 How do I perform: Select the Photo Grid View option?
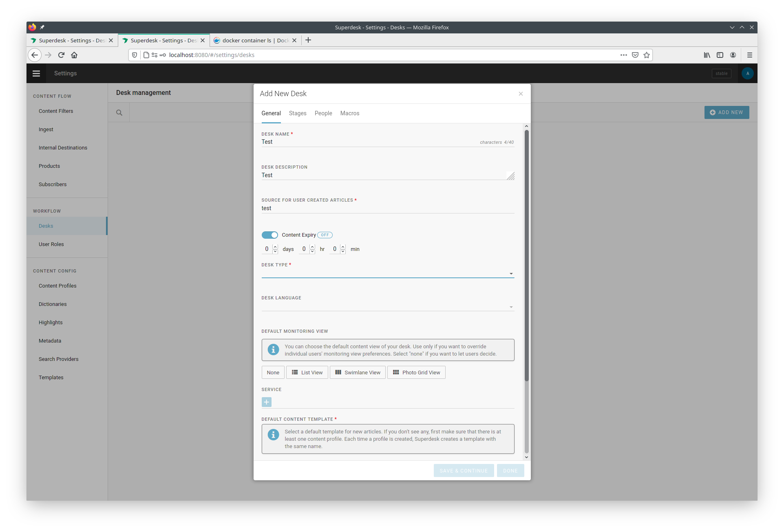tap(416, 372)
